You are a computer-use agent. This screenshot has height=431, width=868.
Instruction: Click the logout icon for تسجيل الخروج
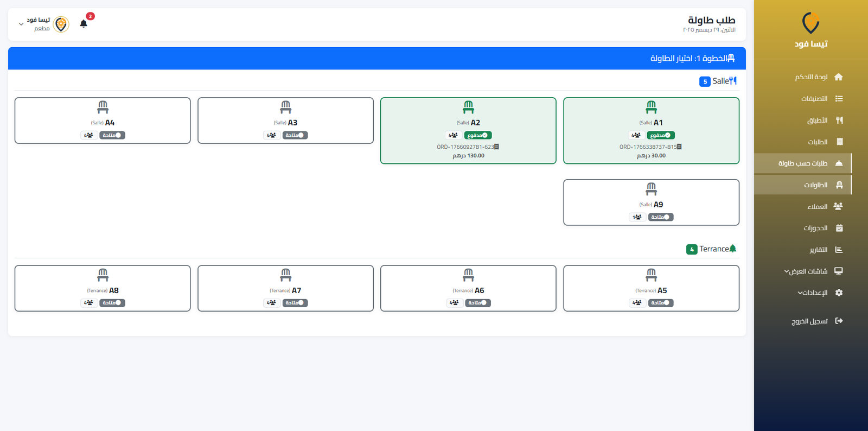(x=839, y=321)
